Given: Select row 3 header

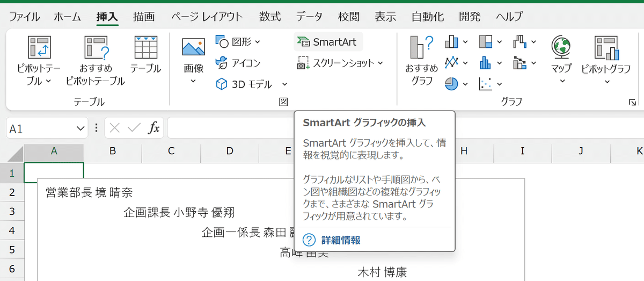Looking at the screenshot, I should tap(12, 211).
